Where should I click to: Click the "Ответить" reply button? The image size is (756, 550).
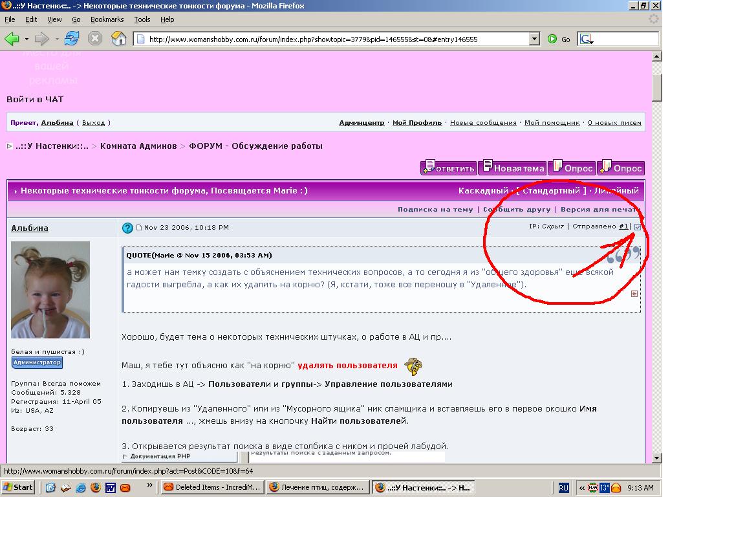tap(448, 168)
